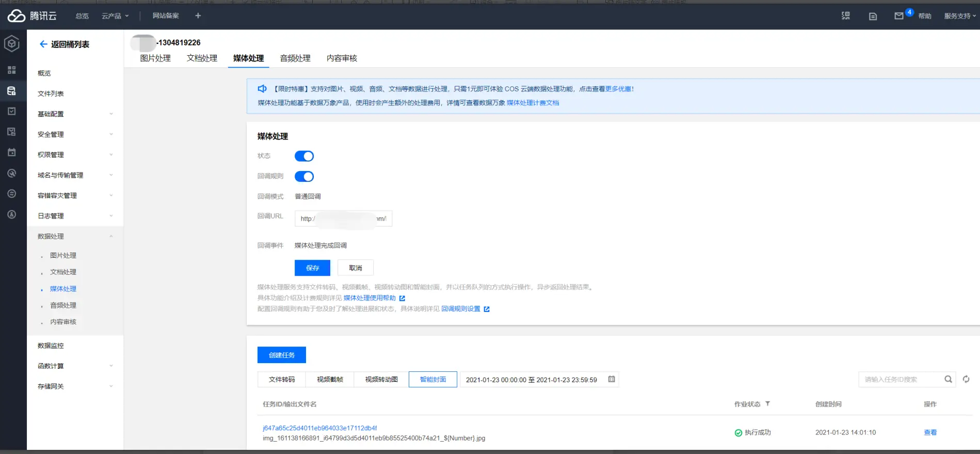Expand 容错容灾管理 in sidebar
980x454 pixels.
pyautogui.click(x=75, y=196)
